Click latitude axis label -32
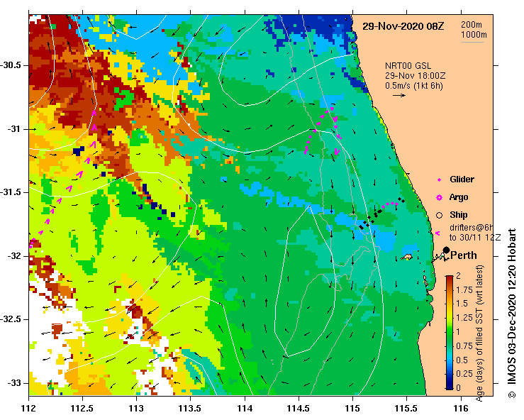The width and height of the screenshot is (524, 420). [x=13, y=256]
